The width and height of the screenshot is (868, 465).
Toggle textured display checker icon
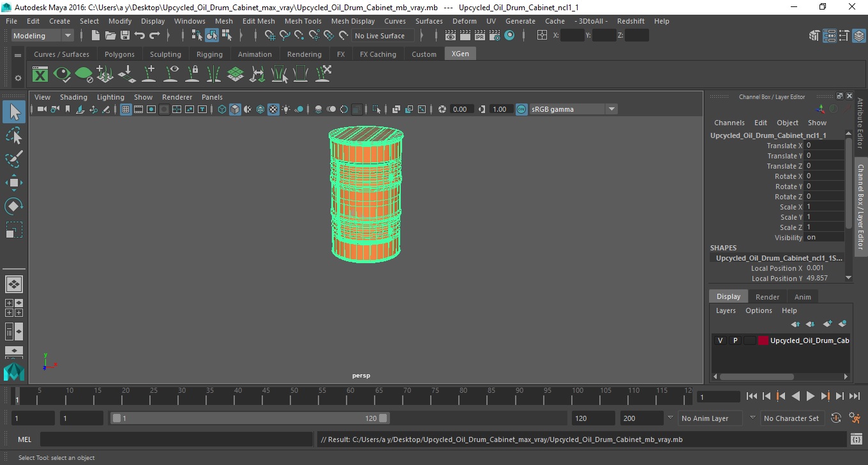(x=273, y=109)
